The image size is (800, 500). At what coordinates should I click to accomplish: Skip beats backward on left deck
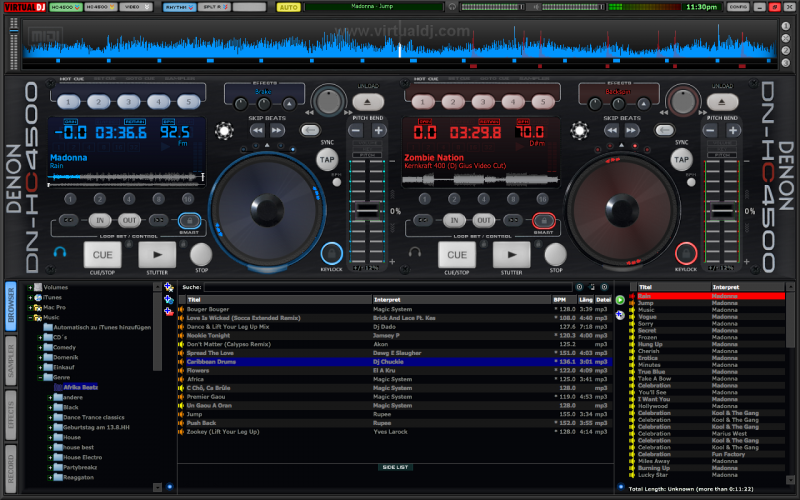pyautogui.click(x=258, y=131)
